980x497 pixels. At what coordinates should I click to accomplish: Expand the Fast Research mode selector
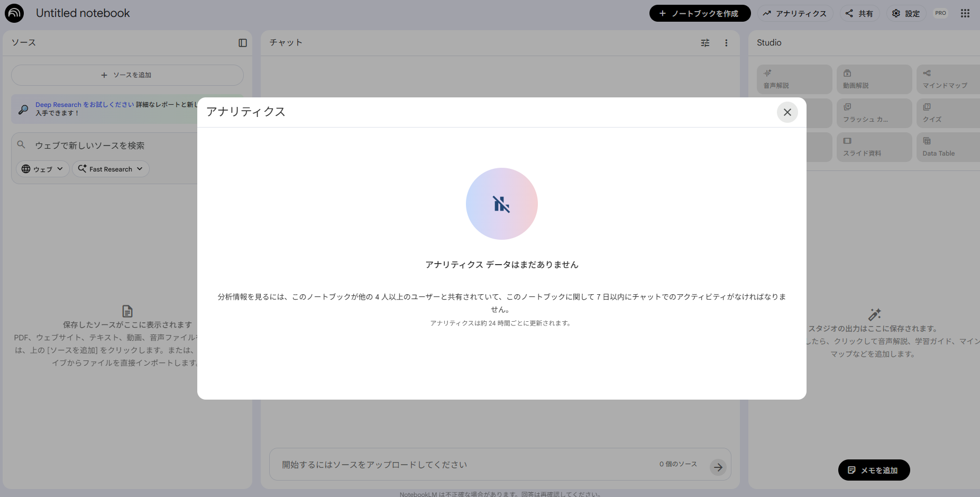[111, 169]
